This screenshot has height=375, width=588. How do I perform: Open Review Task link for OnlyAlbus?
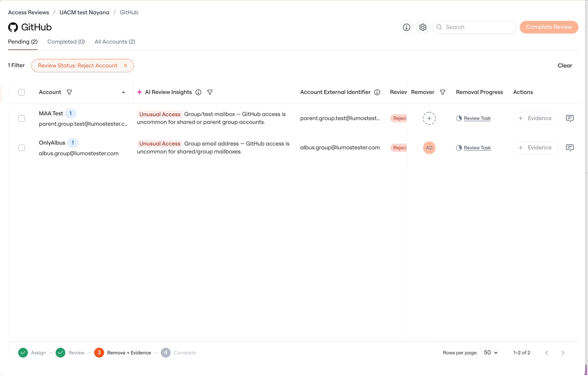(x=477, y=148)
